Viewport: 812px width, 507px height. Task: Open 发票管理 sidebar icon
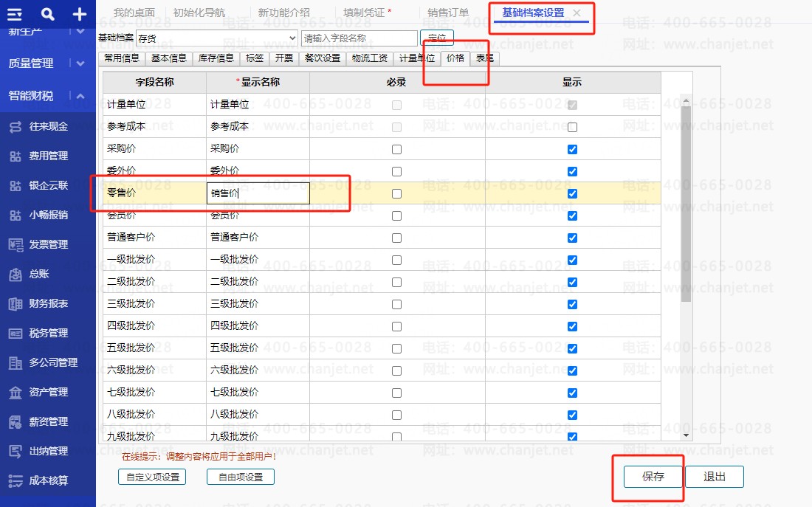tap(16, 244)
